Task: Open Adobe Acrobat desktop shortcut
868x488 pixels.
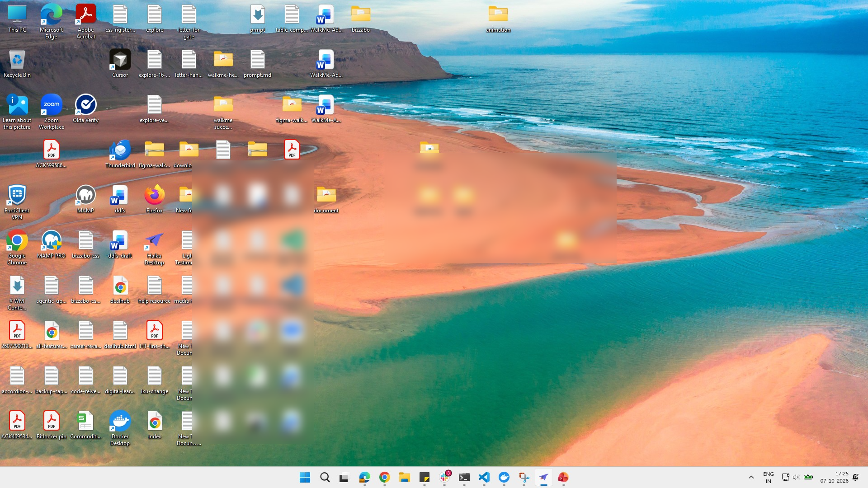Action: point(85,22)
